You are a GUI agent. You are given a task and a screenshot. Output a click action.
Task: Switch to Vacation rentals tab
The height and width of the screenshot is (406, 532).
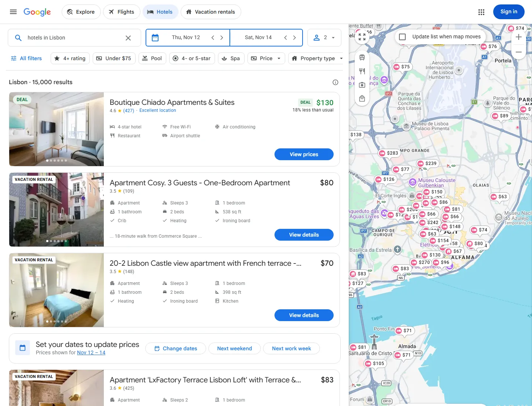pos(211,12)
